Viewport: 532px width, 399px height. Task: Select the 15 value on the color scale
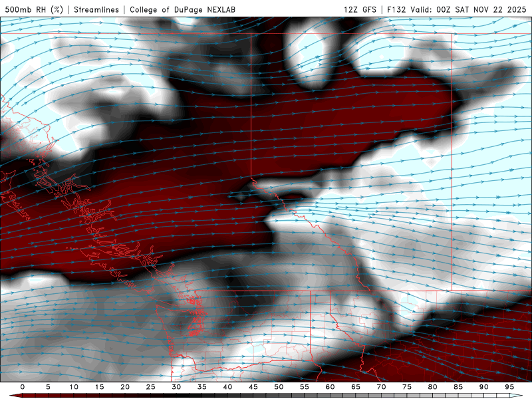tap(99, 387)
